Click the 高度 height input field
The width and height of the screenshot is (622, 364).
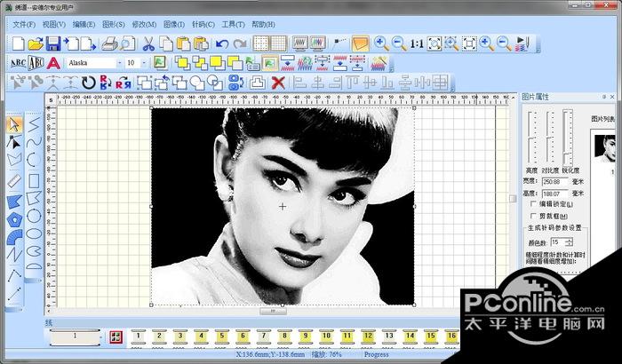coord(555,194)
